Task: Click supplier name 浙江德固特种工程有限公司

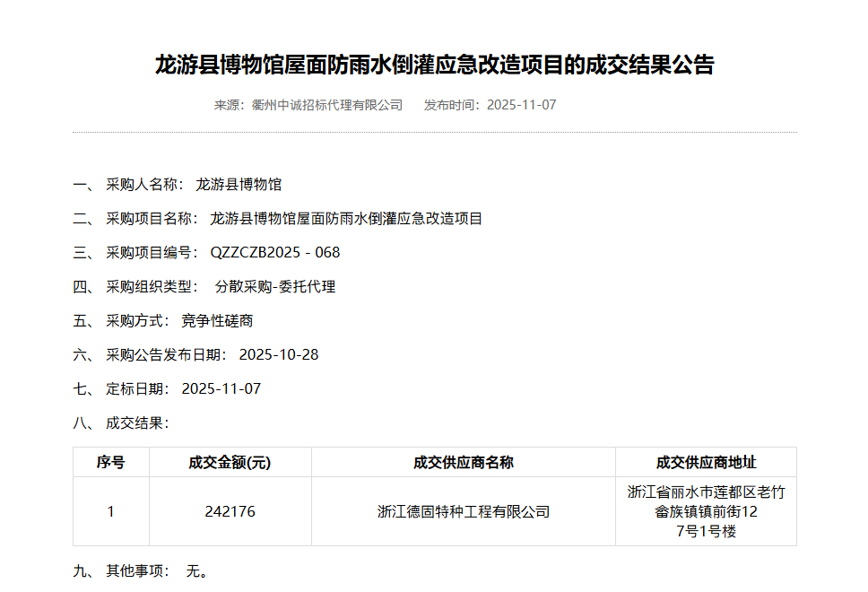Action: tap(463, 512)
